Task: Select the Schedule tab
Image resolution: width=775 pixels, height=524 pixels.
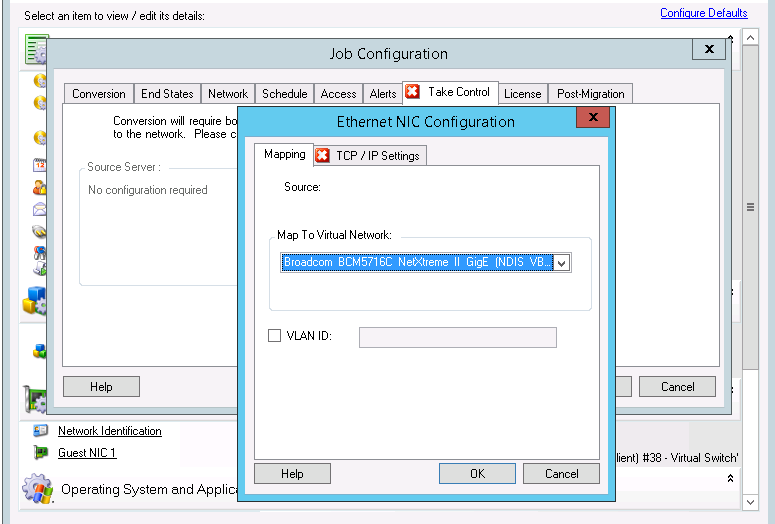Action: coord(285,94)
